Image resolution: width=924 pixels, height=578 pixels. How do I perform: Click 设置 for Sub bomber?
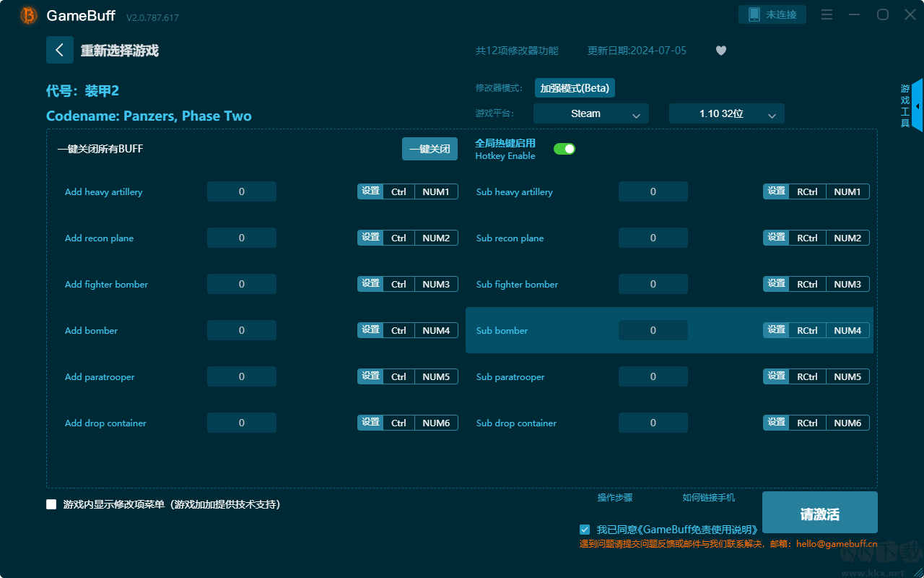pos(776,330)
